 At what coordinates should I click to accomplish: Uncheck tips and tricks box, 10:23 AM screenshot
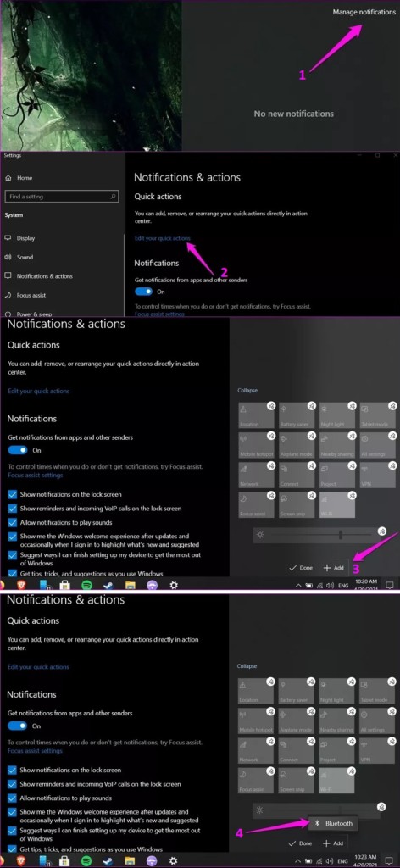point(13,849)
